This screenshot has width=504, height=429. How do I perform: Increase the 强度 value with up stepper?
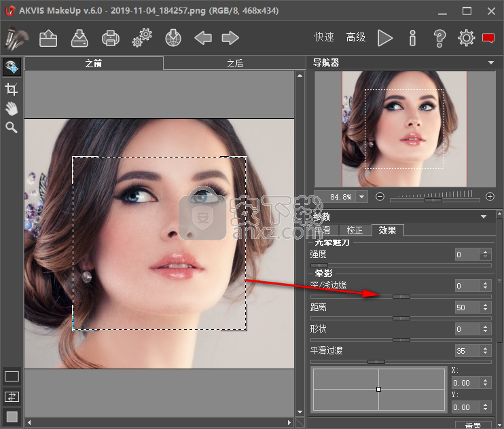click(x=486, y=251)
